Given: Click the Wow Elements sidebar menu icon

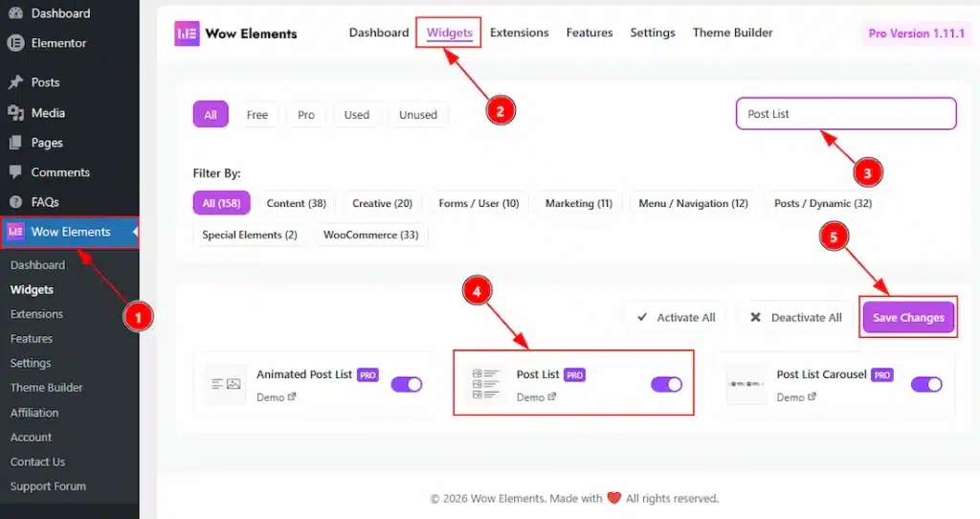Looking at the screenshot, I should coord(15,232).
